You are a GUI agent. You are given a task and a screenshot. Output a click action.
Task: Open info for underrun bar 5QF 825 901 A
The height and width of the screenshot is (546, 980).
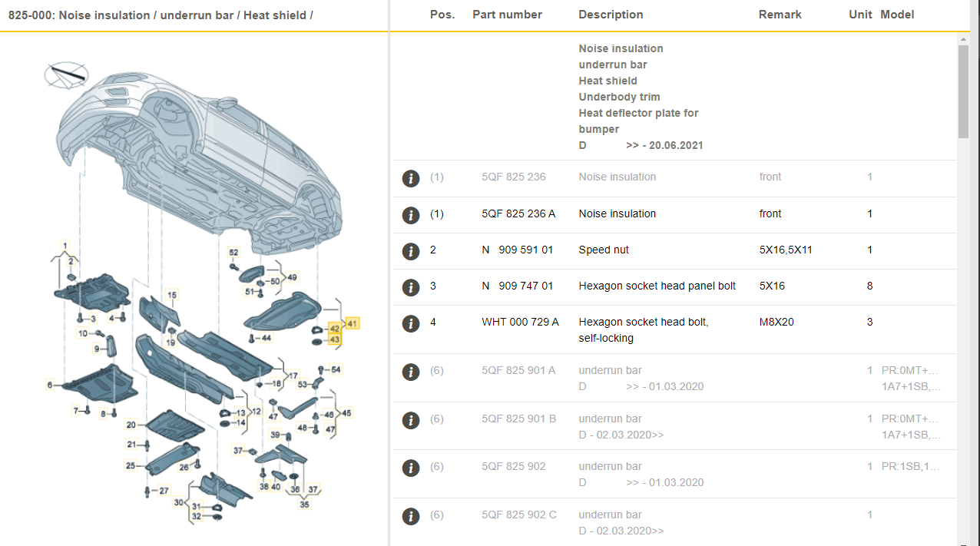[411, 372]
